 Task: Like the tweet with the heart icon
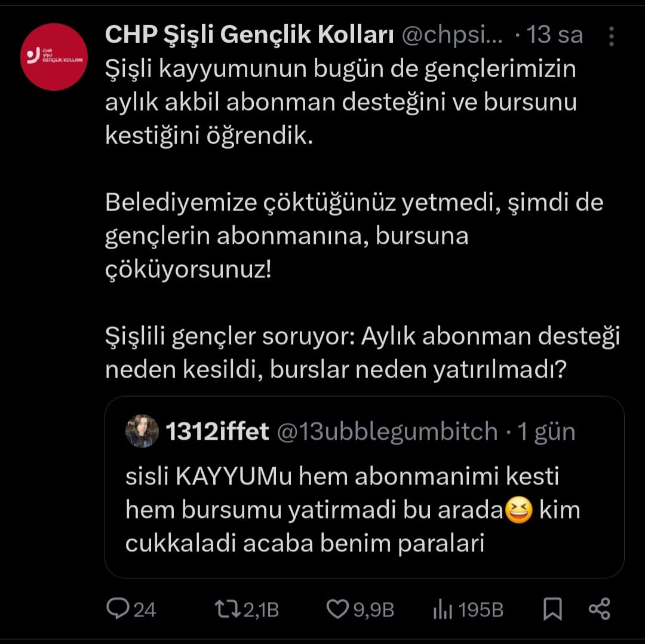pyautogui.click(x=337, y=609)
